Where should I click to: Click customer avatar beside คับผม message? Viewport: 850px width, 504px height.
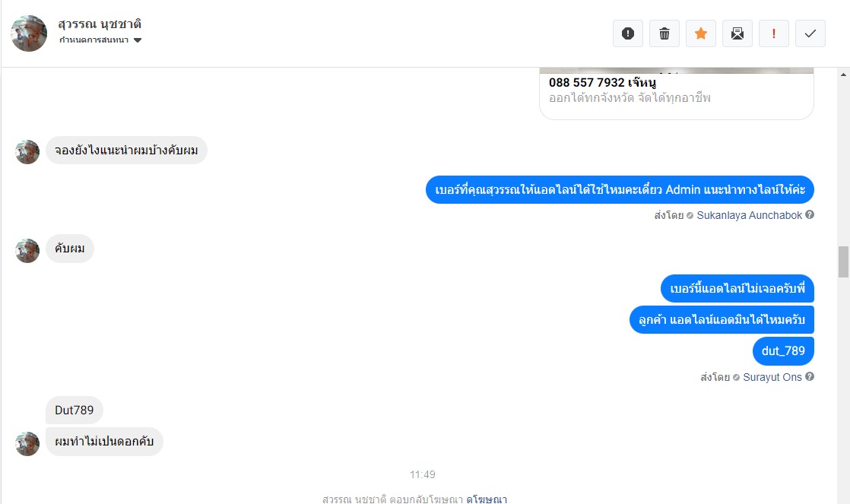pos(27,250)
